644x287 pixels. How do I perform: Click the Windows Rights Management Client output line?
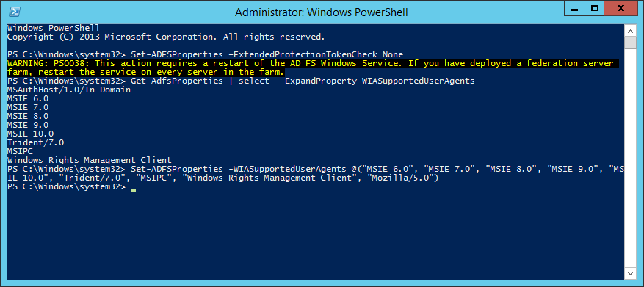tap(90, 160)
